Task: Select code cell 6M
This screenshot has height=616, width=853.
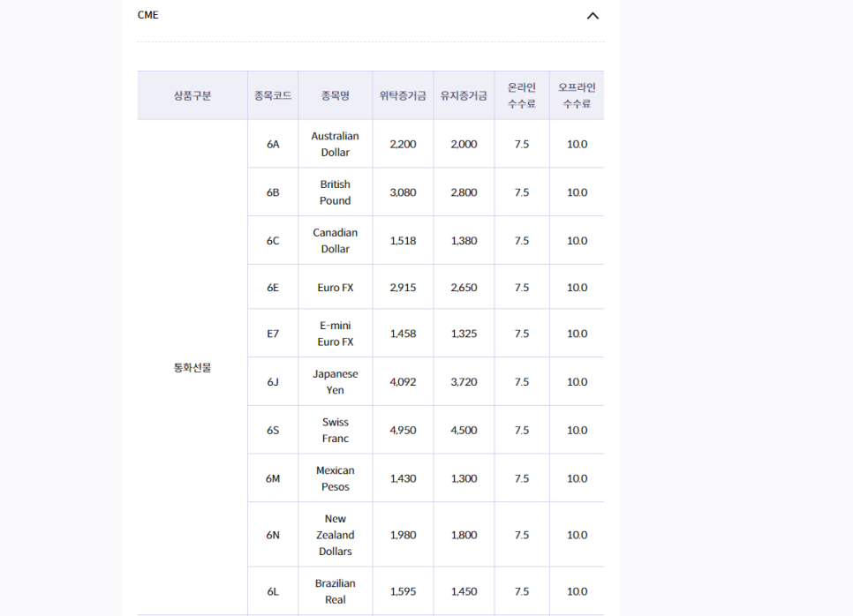Action: (x=273, y=479)
